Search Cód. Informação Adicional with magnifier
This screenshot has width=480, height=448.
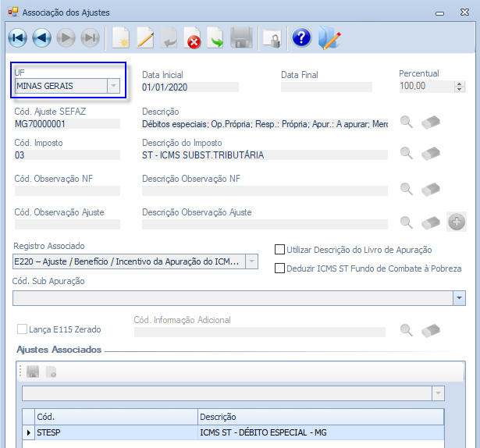click(407, 330)
